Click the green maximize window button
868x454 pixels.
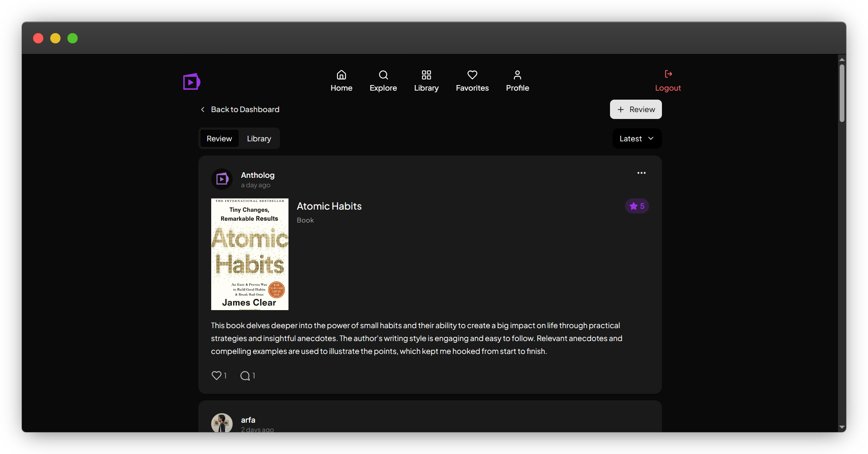[x=73, y=38]
